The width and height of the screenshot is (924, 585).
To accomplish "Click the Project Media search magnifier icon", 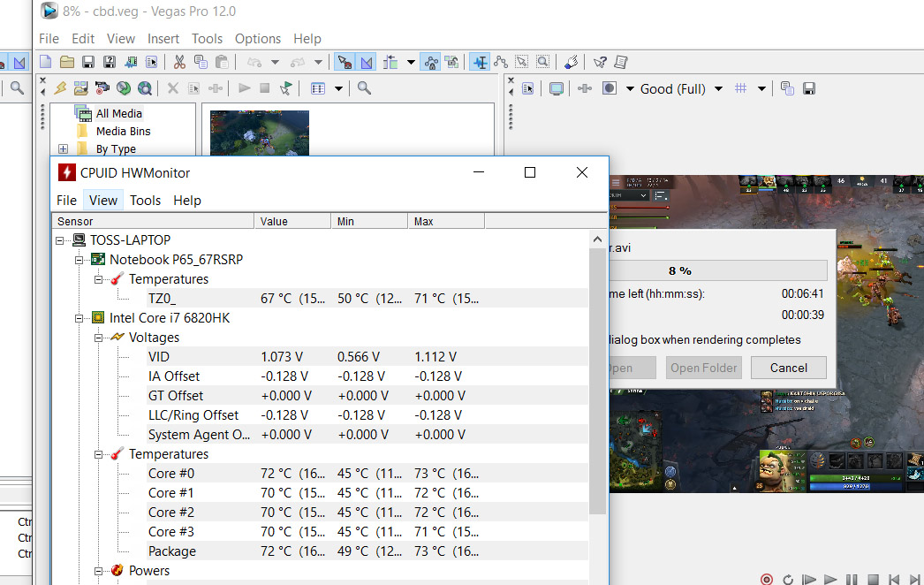I will [364, 88].
